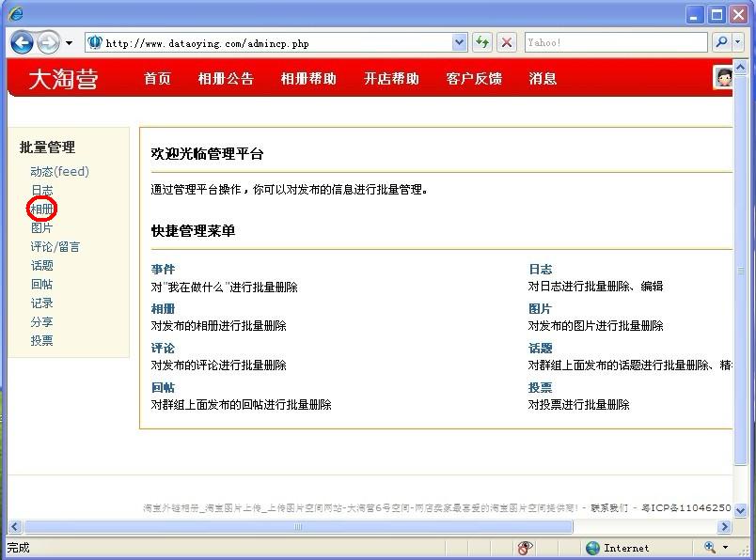
Task: Open the 日志 quick management link
Action: [541, 270]
